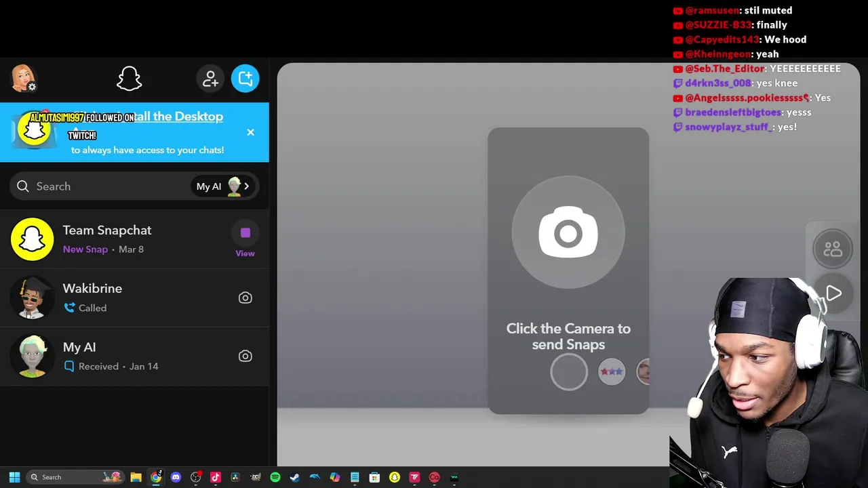
Task: Click the camera icon beside Wakibrine
Action: pyautogui.click(x=245, y=298)
